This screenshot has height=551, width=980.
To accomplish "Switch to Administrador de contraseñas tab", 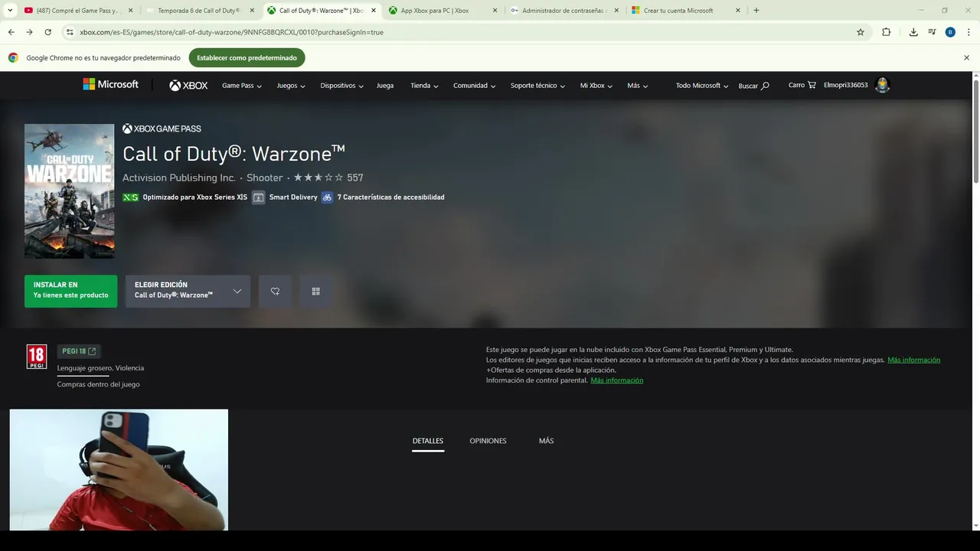I will [565, 11].
